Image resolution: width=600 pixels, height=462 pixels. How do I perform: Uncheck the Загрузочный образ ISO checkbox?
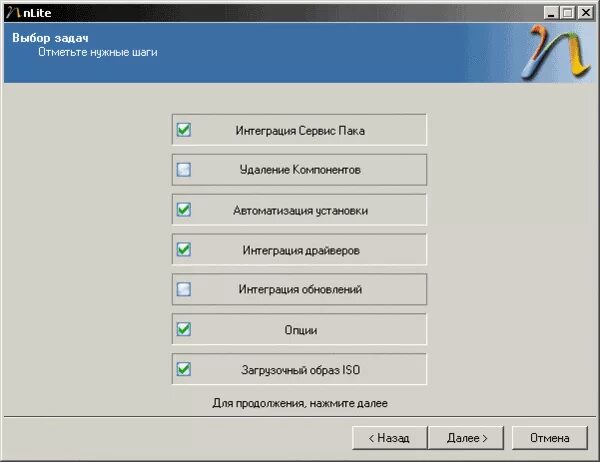coord(184,369)
